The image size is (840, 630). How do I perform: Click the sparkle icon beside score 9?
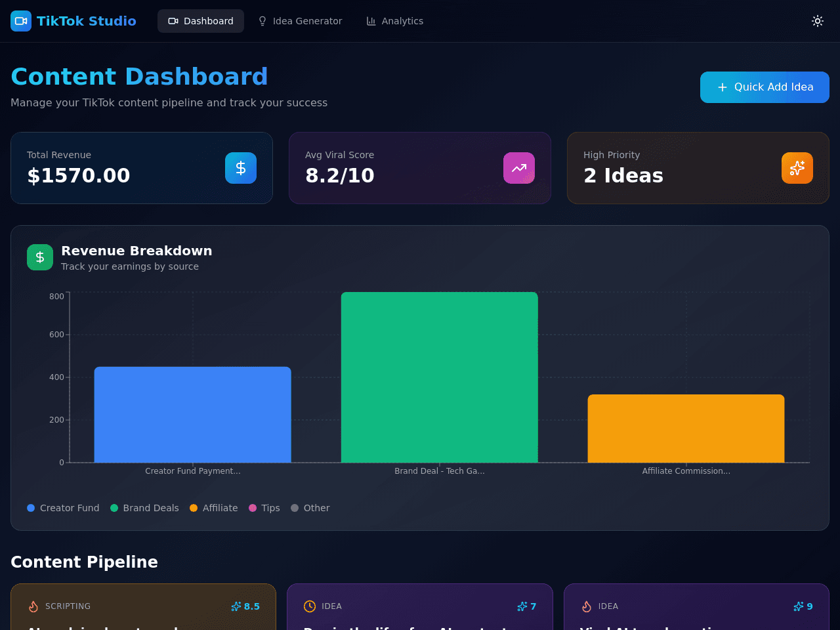click(x=799, y=606)
